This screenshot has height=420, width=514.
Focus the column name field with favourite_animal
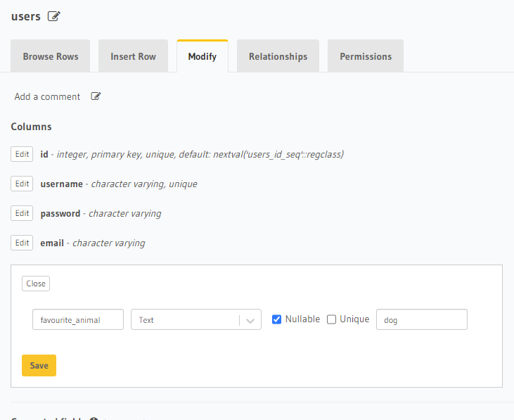(78, 319)
